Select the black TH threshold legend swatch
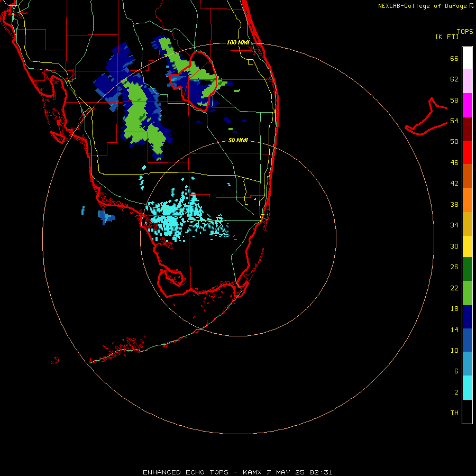 [467, 411]
